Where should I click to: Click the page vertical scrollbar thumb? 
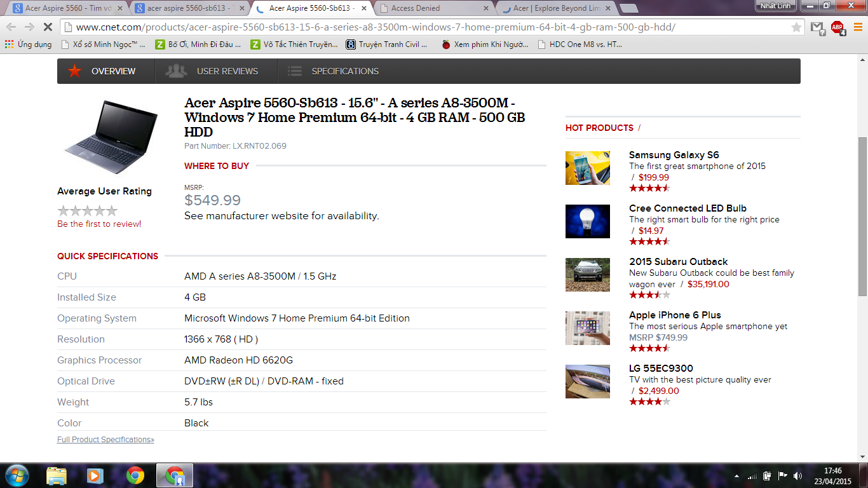click(862, 216)
